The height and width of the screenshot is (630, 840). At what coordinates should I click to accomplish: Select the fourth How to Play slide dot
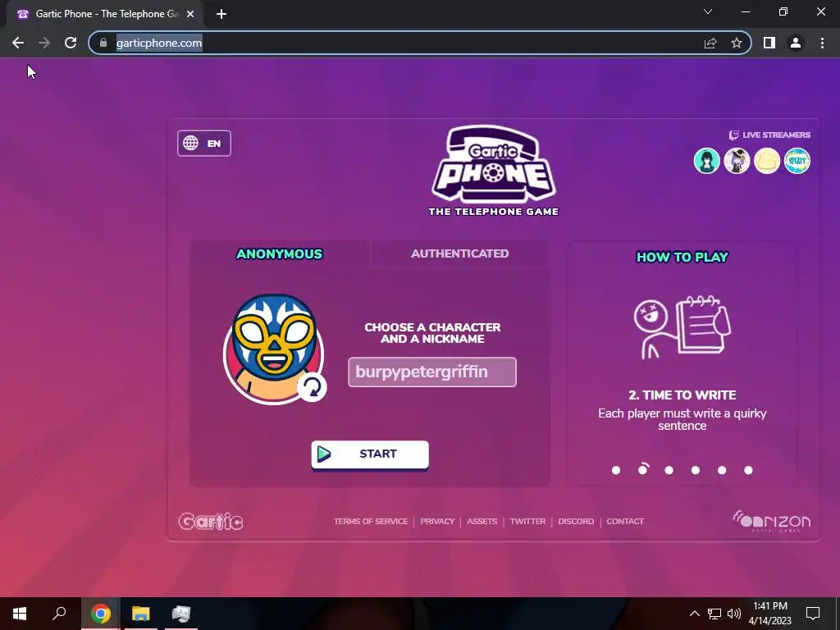[696, 470]
